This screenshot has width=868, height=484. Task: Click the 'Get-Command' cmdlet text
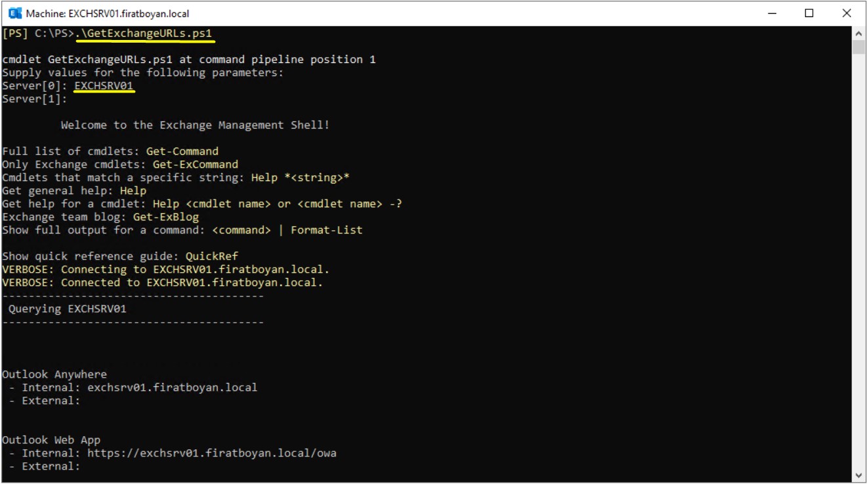pyautogui.click(x=182, y=151)
